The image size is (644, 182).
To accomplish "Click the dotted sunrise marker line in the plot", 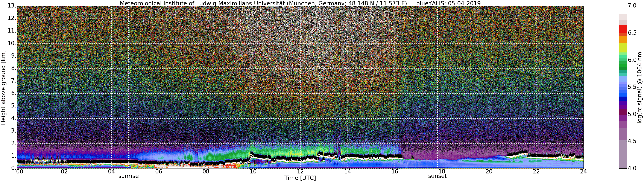I will [129, 87].
